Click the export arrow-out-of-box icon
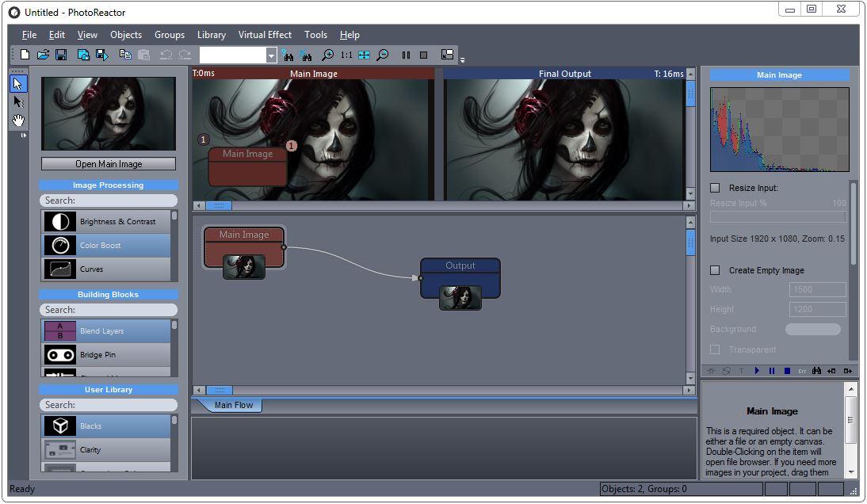867x504 pixels. tap(847, 371)
